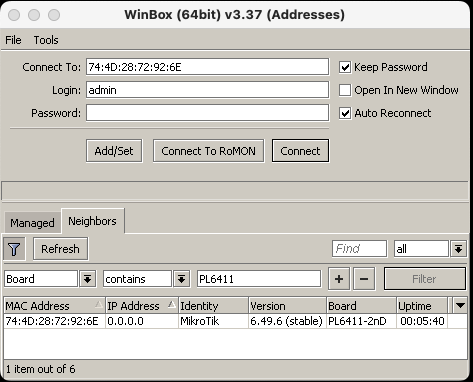Toggle the funnel filter icon
Image resolution: width=473 pixels, height=382 pixels.
click(14, 249)
